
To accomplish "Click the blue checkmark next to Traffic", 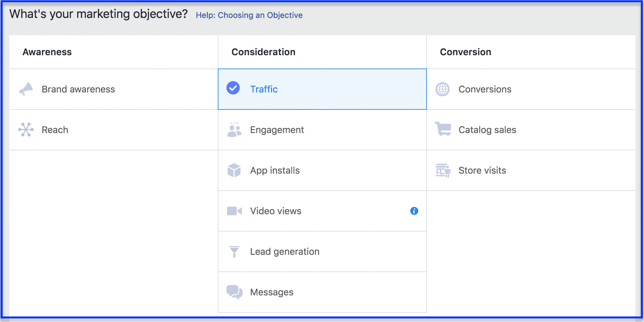I will click(x=233, y=88).
